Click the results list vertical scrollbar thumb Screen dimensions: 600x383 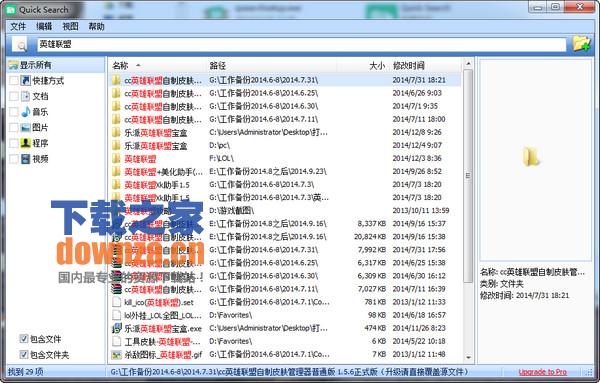[468, 176]
